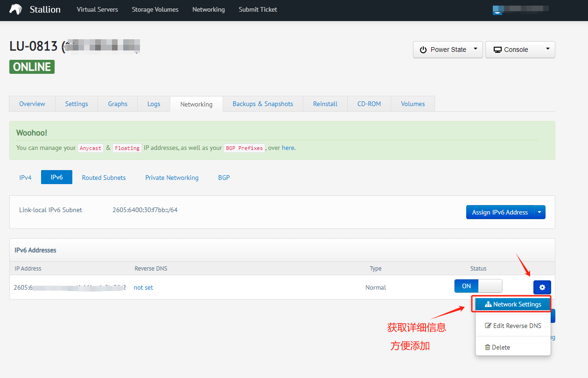
Task: Click the Stallion horse logo icon
Action: 16,9
